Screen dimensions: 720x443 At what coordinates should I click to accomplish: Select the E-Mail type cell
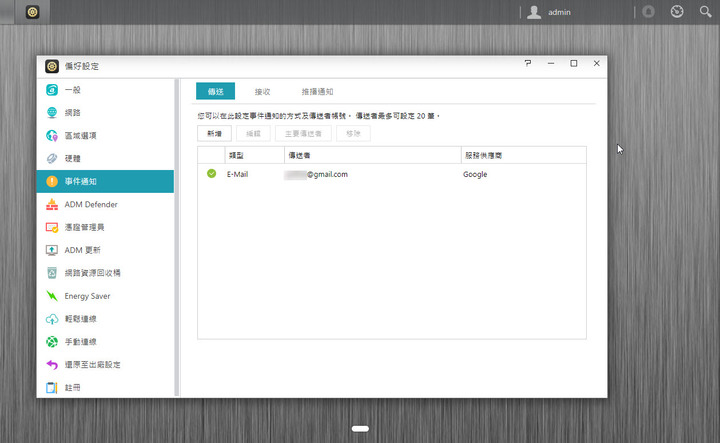coord(237,174)
